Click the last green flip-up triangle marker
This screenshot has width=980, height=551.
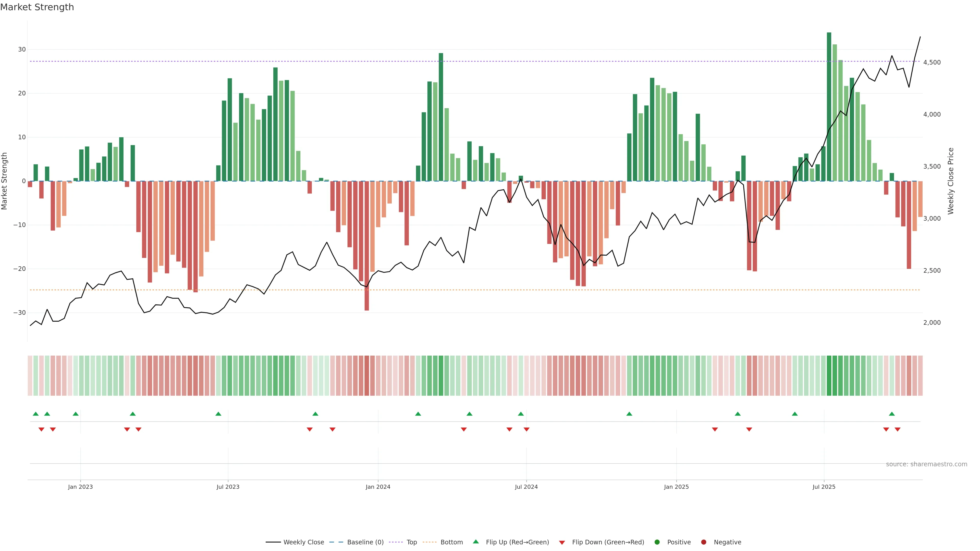(892, 414)
